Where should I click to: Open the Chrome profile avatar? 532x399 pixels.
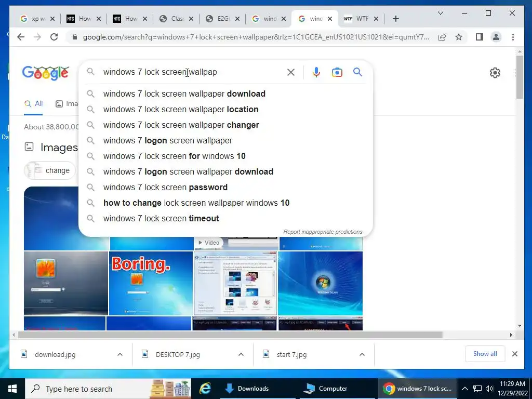496,37
